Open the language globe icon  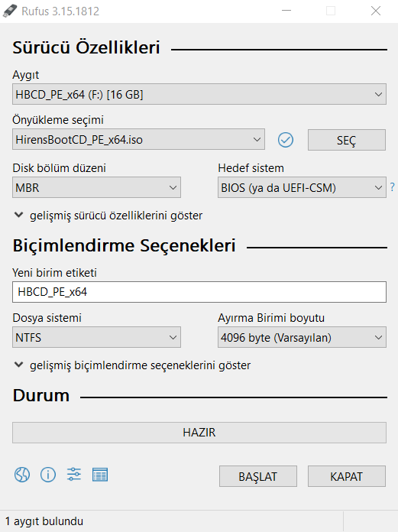[22, 475]
